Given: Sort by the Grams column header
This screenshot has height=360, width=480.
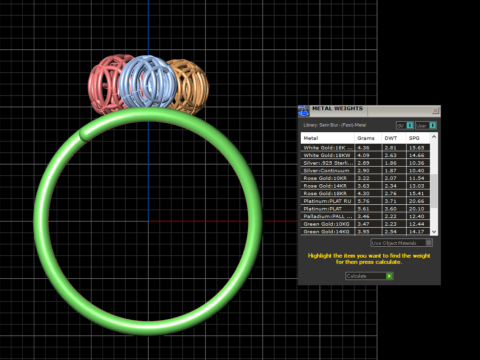Looking at the screenshot, I should 368,138.
